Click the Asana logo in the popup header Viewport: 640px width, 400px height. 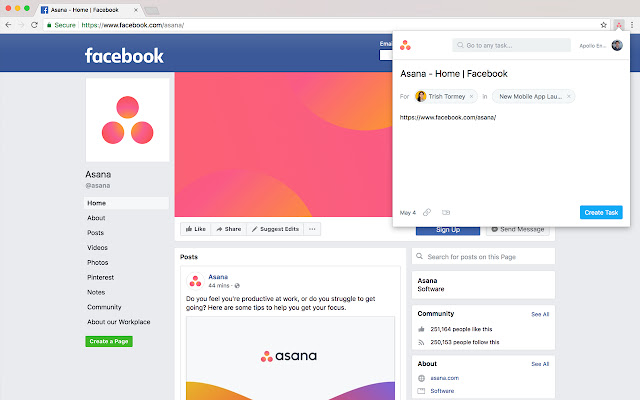click(405, 45)
